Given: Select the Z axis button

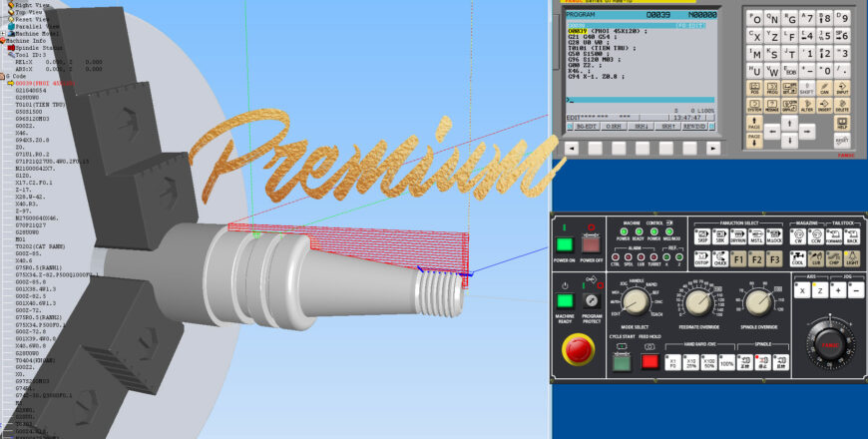Looking at the screenshot, I should (x=820, y=289).
